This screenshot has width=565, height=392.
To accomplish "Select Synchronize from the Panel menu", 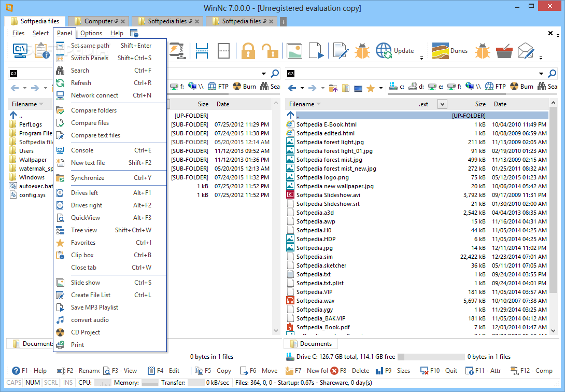I will [x=110, y=178].
